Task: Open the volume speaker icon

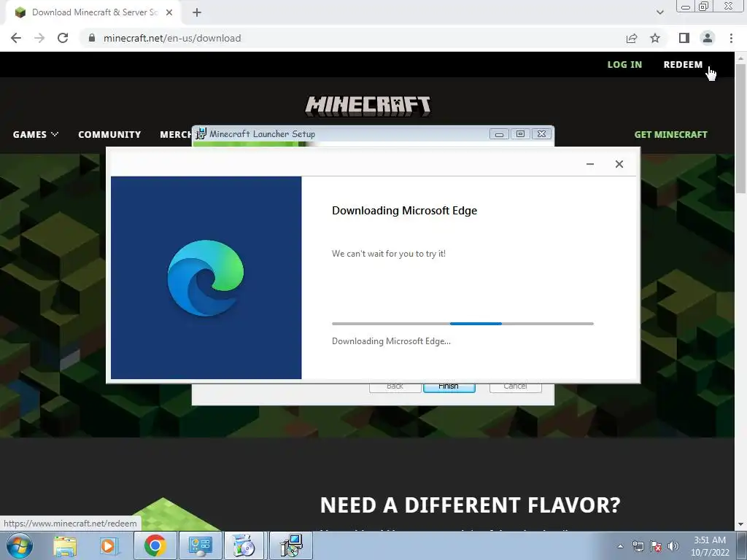Action: coord(673,547)
